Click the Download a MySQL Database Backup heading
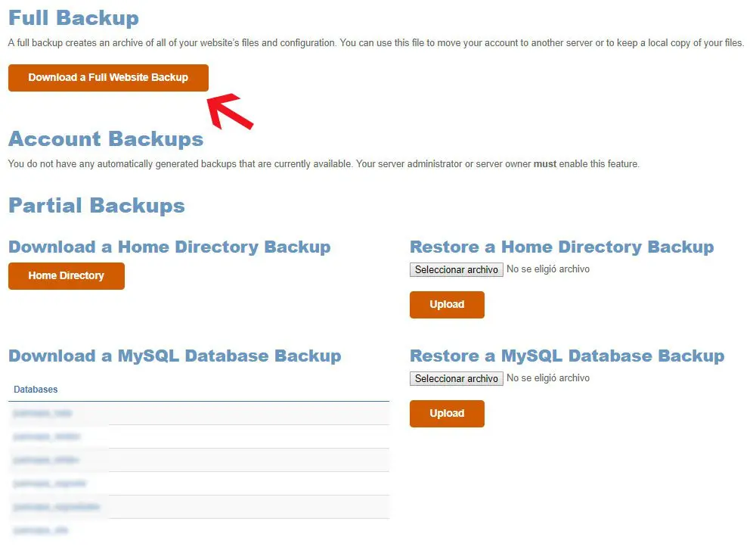The image size is (756, 553). (x=175, y=356)
